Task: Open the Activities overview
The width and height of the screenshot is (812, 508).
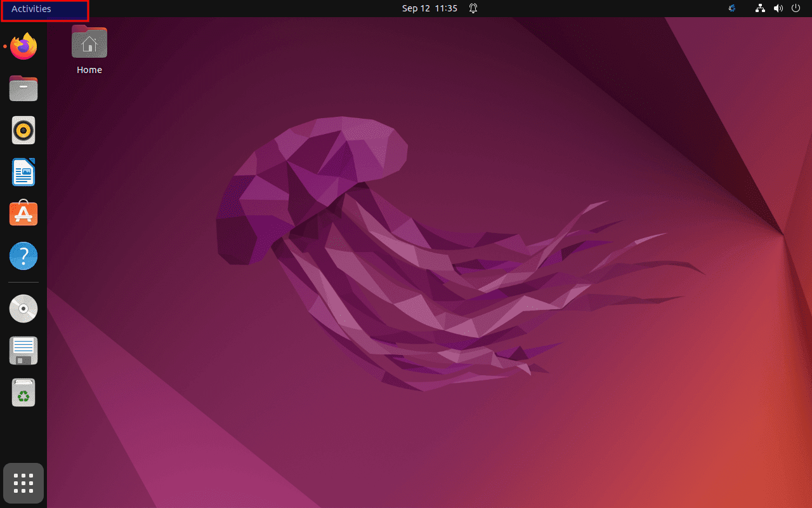Action: coord(31,9)
